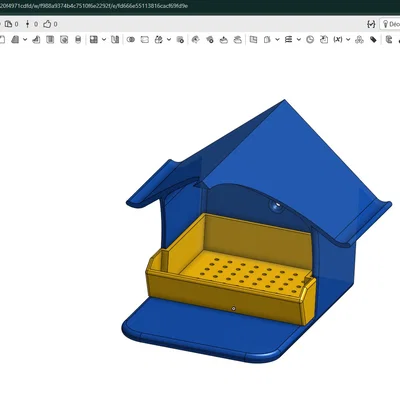The width and height of the screenshot is (400, 400).
Task: Select the Transform tool icon
Action: 159,40
